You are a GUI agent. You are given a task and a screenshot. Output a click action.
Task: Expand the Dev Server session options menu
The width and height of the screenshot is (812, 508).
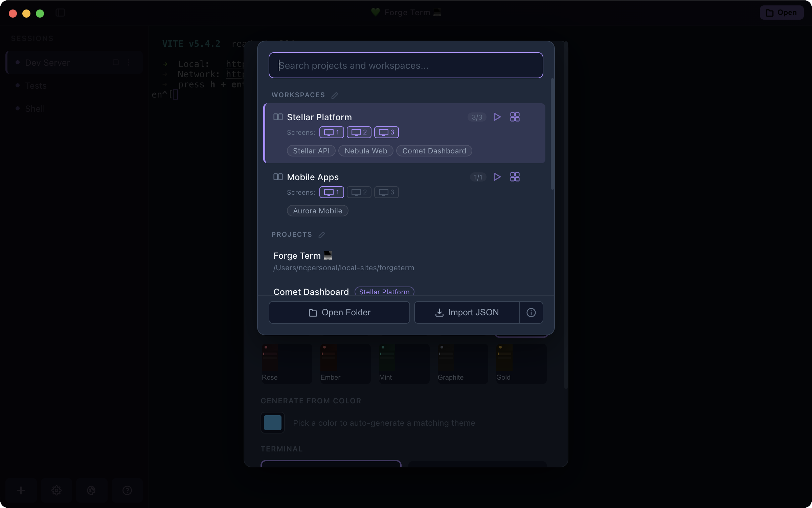129,62
